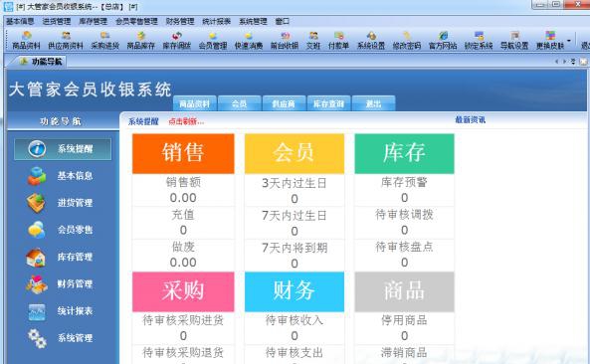This screenshot has width=590, height=364.
Task: Click the 待审核收入 entry
Action: [295, 320]
